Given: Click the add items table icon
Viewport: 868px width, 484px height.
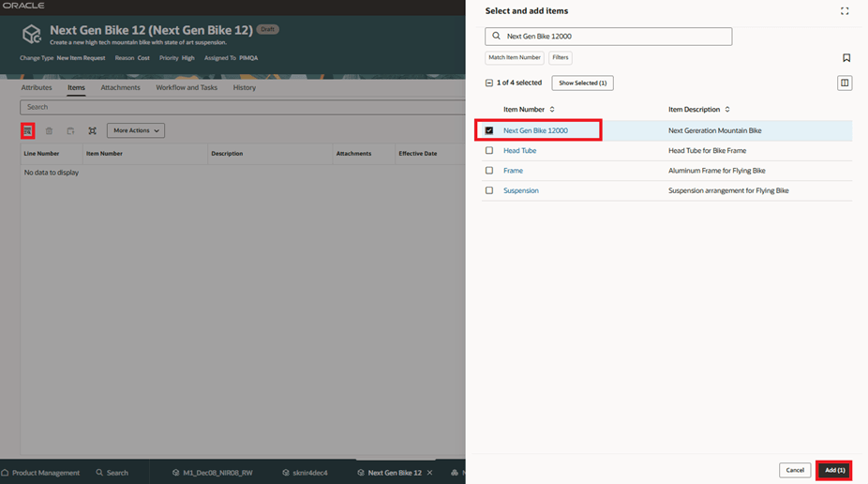Looking at the screenshot, I should (x=28, y=130).
